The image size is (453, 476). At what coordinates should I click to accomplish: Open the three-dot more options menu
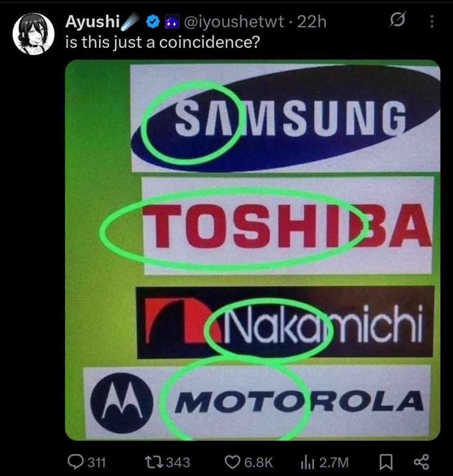tap(432, 22)
